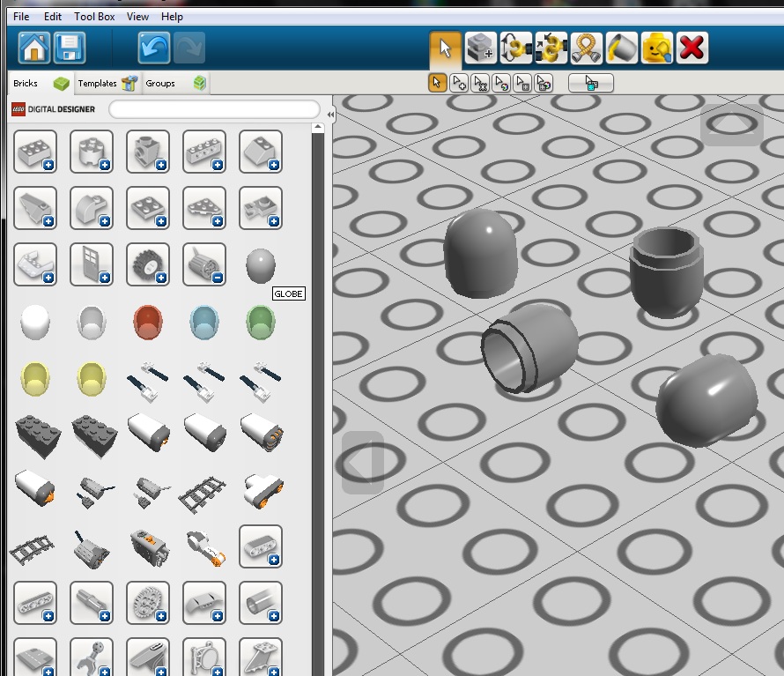Screen dimensions: 784x676
Task: Enable color selection mode
Action: 501,83
